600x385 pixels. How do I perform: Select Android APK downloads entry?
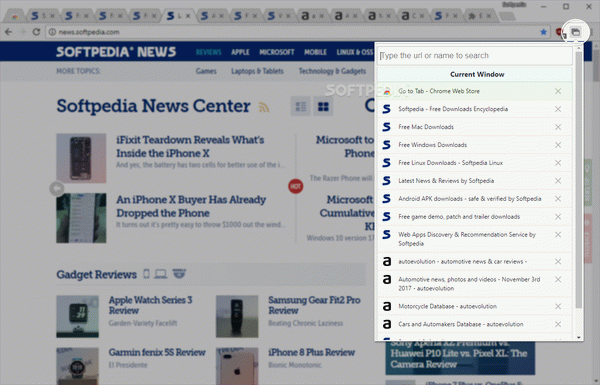(474, 199)
